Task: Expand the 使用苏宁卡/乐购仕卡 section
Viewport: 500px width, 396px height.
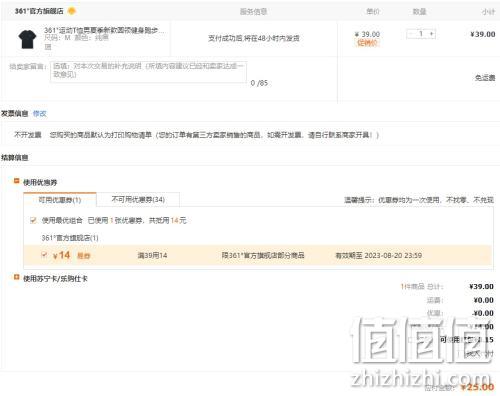Action: click(16, 277)
